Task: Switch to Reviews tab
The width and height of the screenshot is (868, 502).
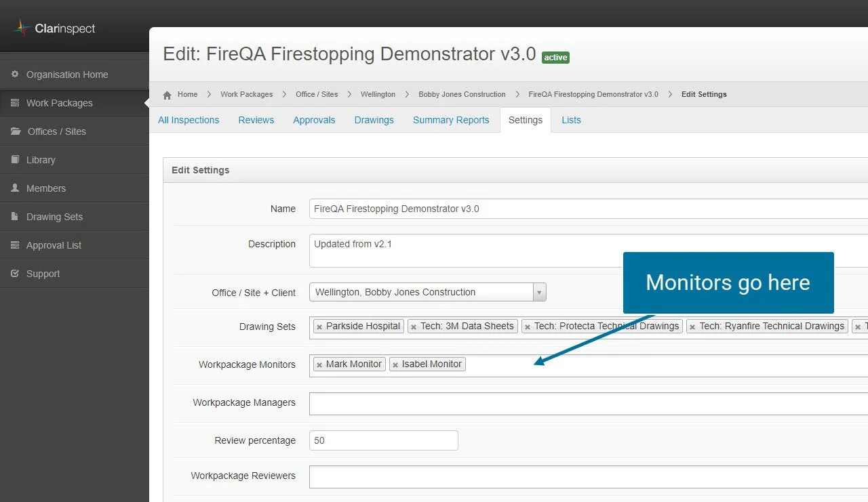Action: [256, 120]
